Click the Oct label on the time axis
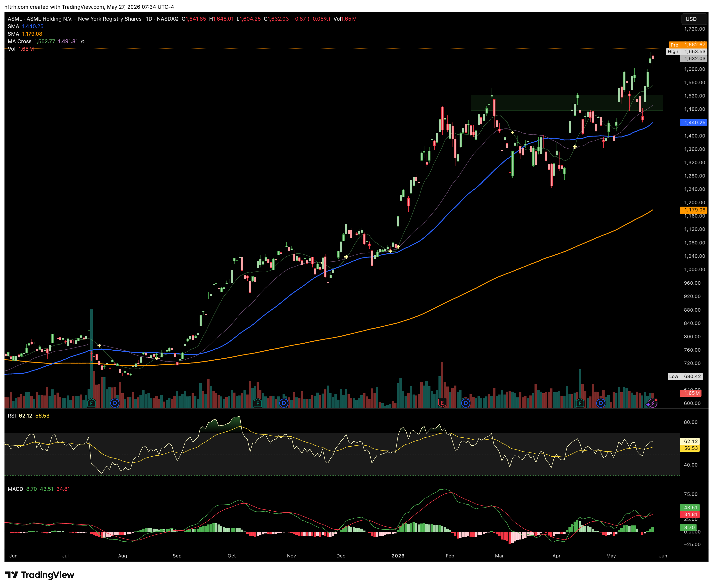713x588 pixels. (232, 556)
